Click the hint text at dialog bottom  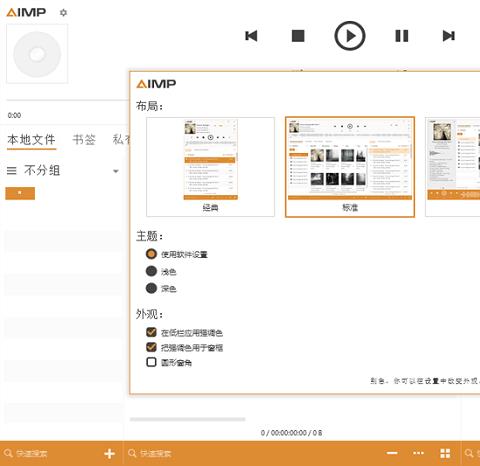click(425, 381)
